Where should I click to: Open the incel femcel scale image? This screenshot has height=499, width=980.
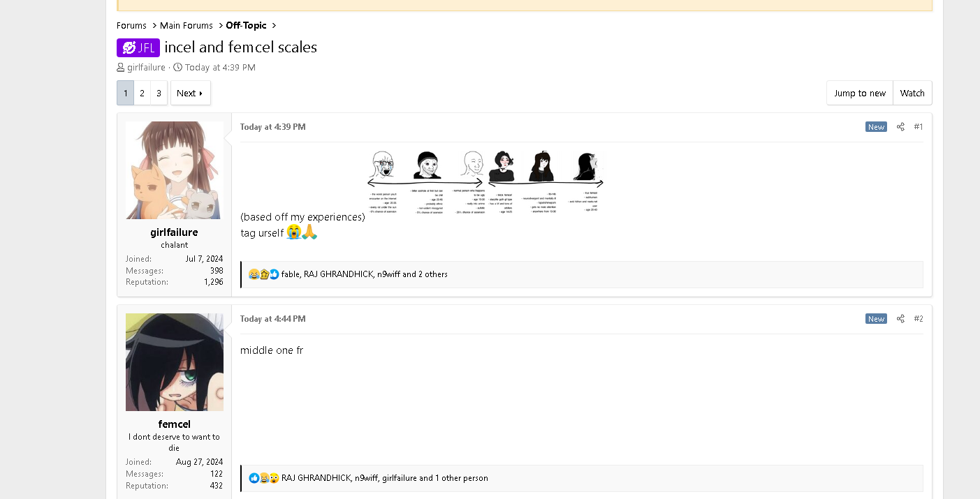(x=485, y=183)
